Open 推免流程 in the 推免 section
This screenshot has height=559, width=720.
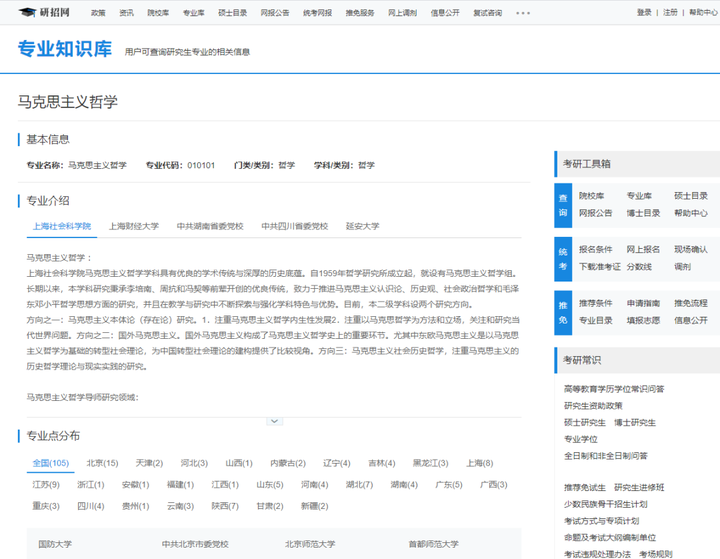click(690, 303)
